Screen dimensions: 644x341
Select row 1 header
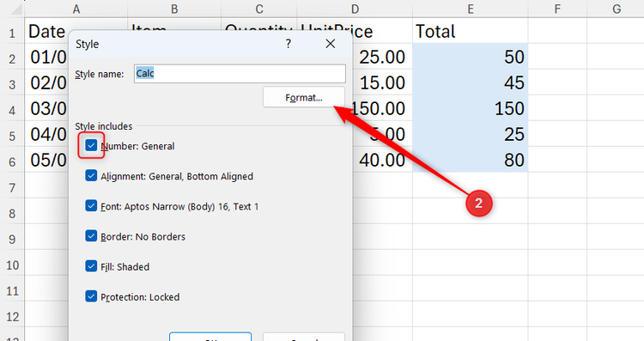pos(12,32)
